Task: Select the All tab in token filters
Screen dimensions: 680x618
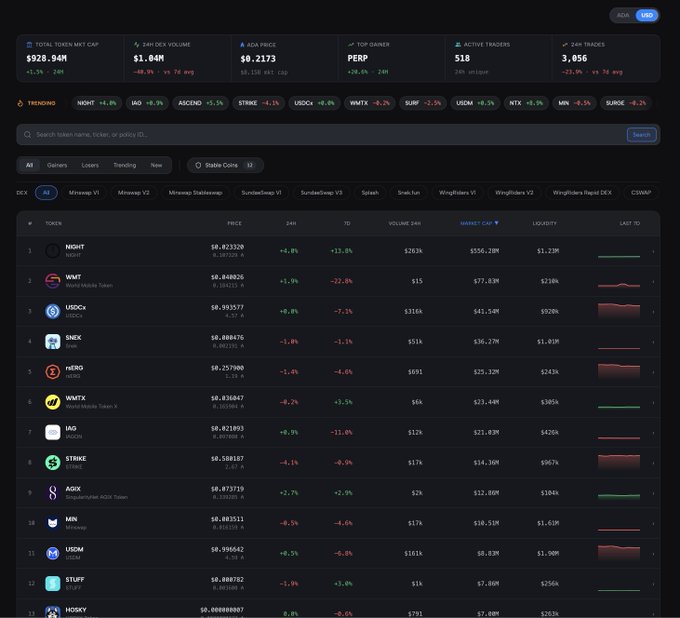Action: [x=29, y=165]
